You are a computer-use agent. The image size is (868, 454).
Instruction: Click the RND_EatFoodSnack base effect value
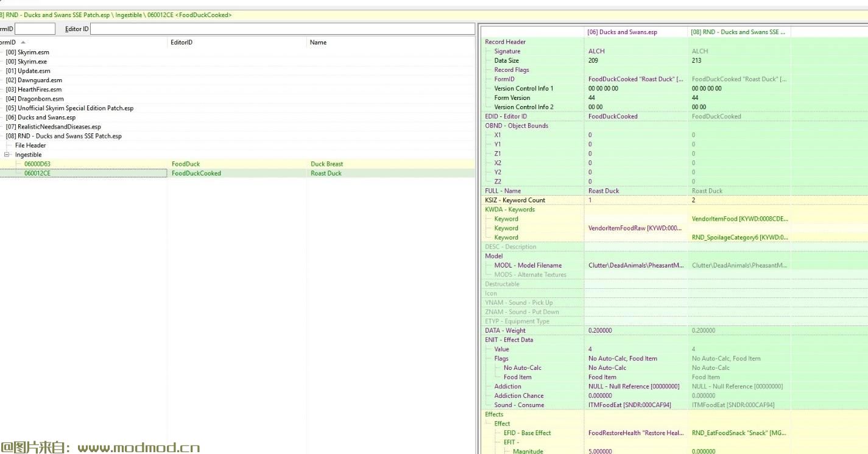click(739, 433)
